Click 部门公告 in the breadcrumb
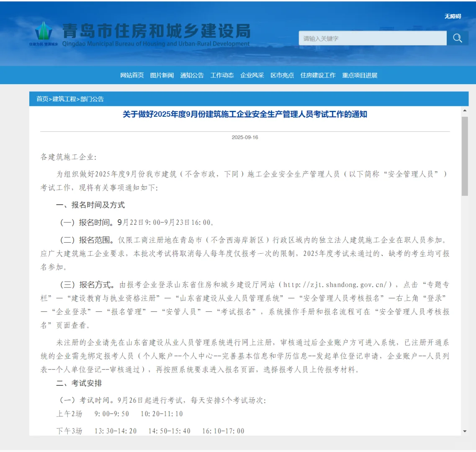This screenshot has height=452, width=476. pos(92,99)
